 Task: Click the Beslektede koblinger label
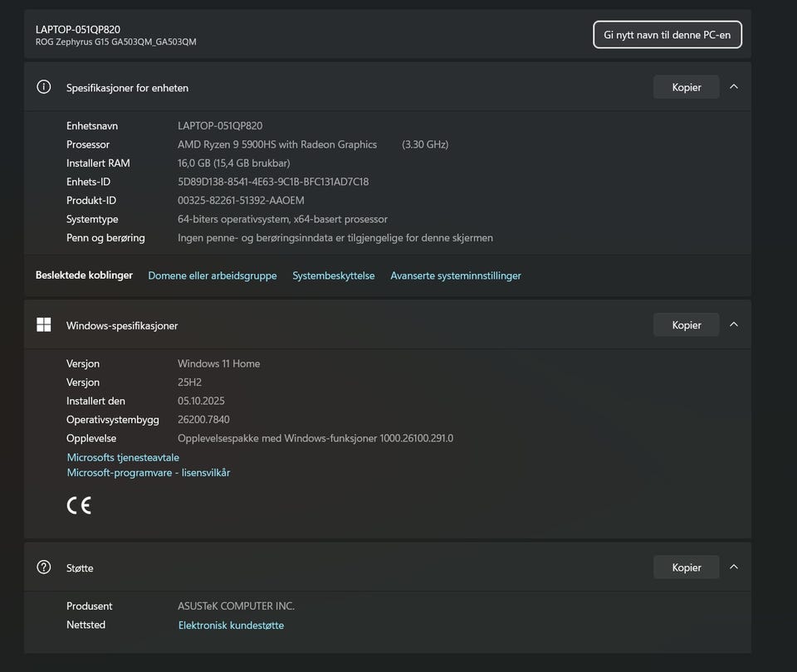84,275
